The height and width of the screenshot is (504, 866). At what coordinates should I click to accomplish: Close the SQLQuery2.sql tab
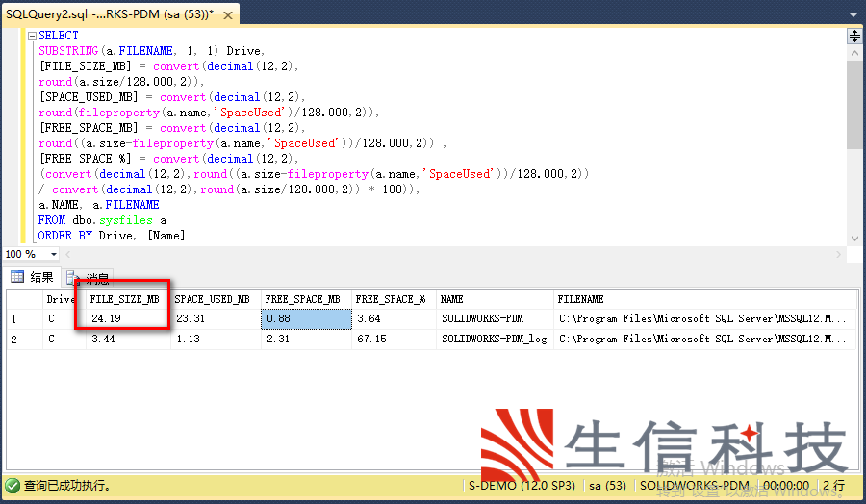coord(227,15)
